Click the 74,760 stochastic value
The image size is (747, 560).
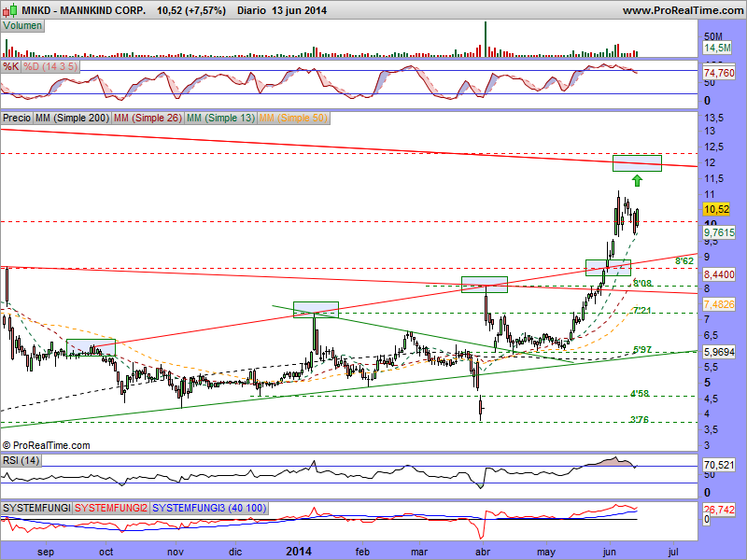(x=719, y=73)
